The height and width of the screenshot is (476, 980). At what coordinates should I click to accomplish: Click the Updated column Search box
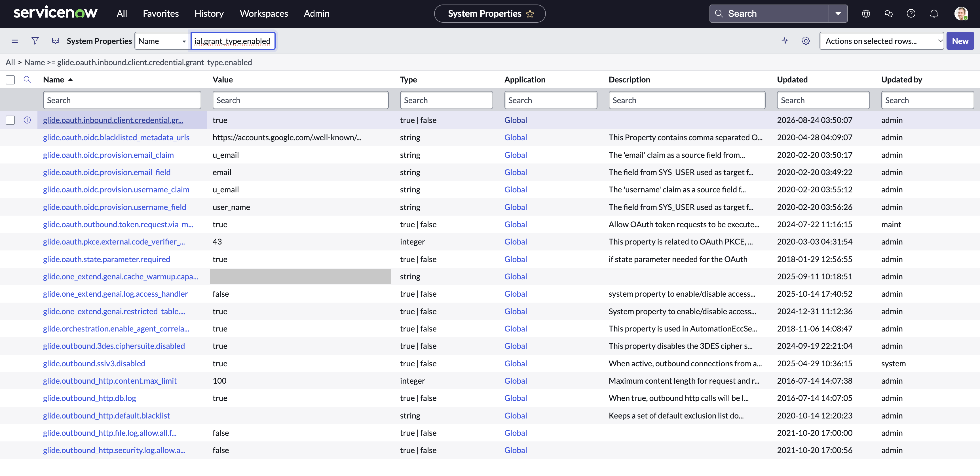point(823,100)
